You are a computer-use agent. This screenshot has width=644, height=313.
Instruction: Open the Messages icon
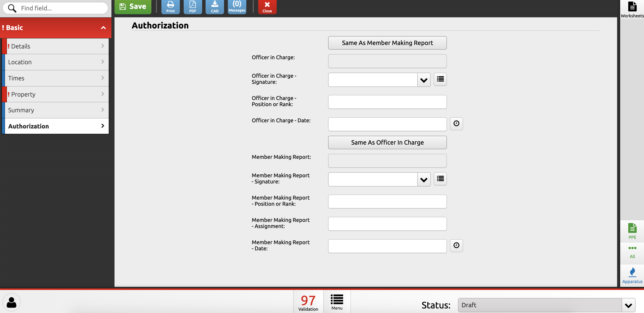click(237, 7)
